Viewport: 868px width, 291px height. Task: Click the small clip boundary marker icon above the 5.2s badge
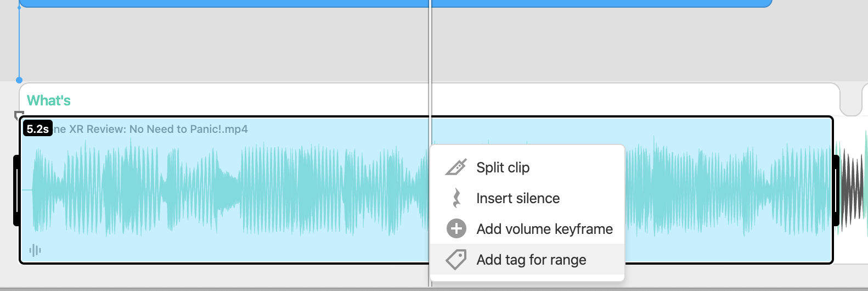pos(19,115)
